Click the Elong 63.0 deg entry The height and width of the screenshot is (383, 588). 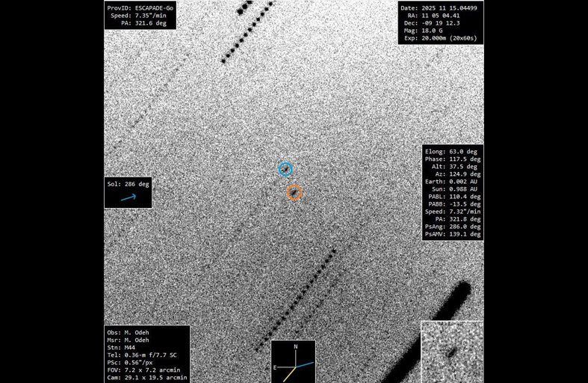tap(453, 151)
